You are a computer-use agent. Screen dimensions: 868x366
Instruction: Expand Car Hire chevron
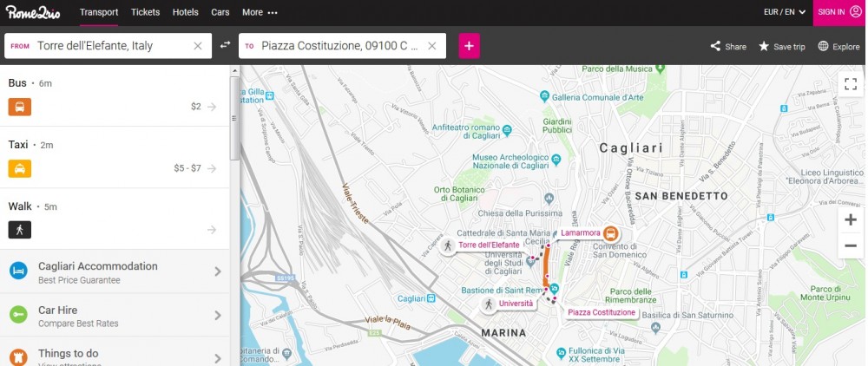coord(218,315)
